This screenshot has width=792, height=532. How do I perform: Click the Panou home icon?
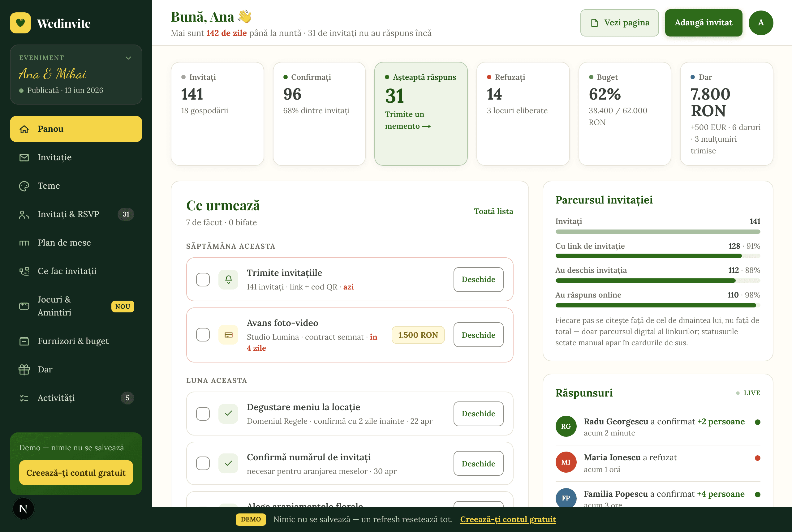(24, 129)
